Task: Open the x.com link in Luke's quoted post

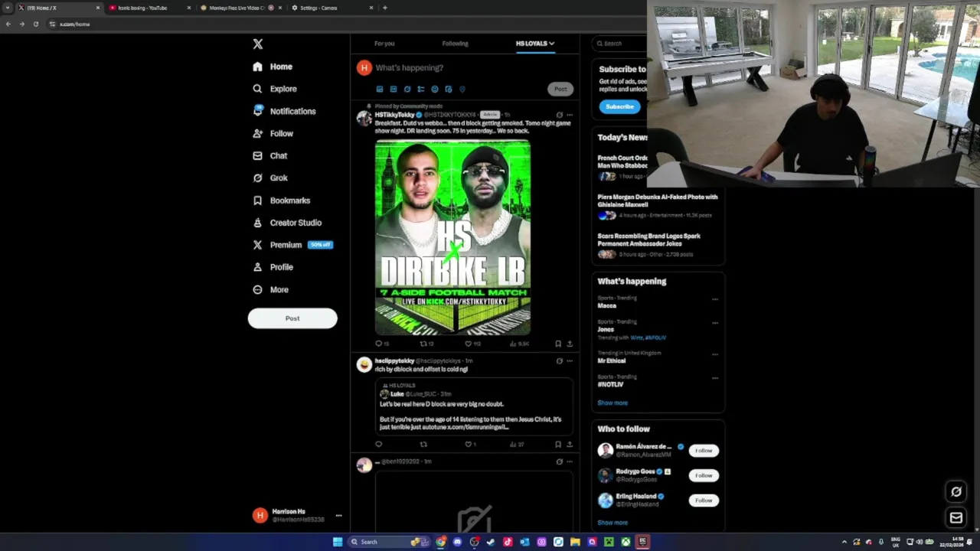Action: (478, 427)
